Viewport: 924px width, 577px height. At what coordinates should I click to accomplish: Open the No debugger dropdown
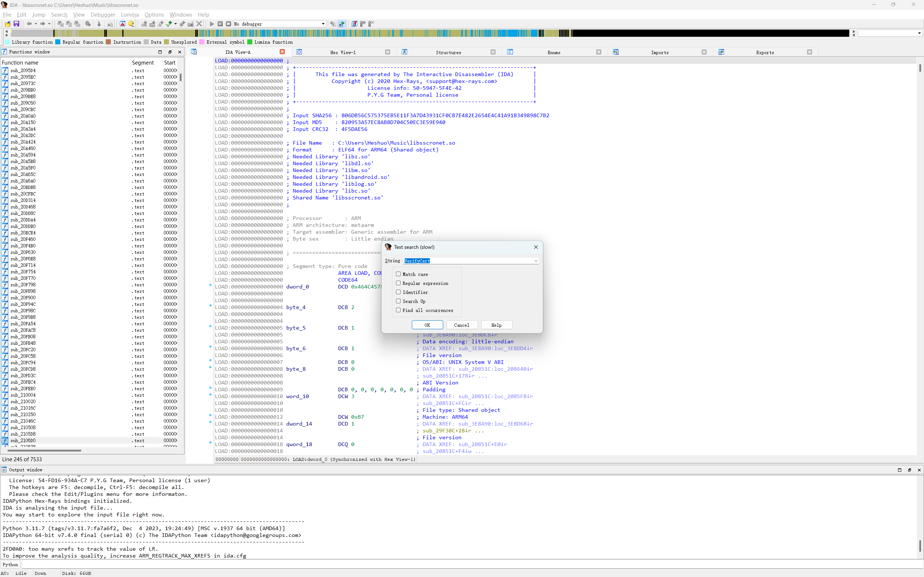tap(323, 24)
